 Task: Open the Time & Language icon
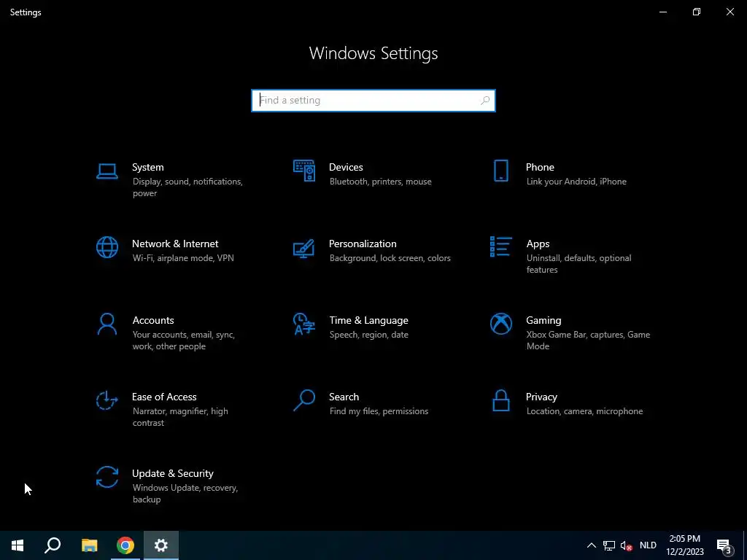304,324
